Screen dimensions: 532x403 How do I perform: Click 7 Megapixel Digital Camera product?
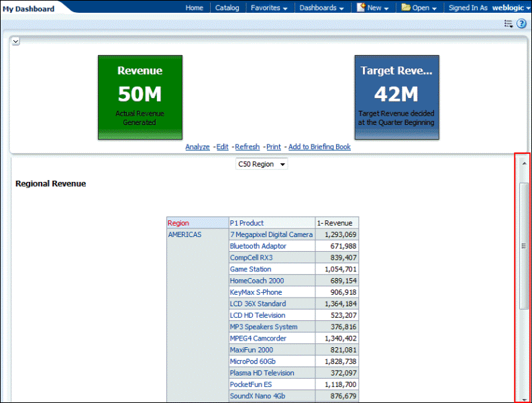[271, 234]
